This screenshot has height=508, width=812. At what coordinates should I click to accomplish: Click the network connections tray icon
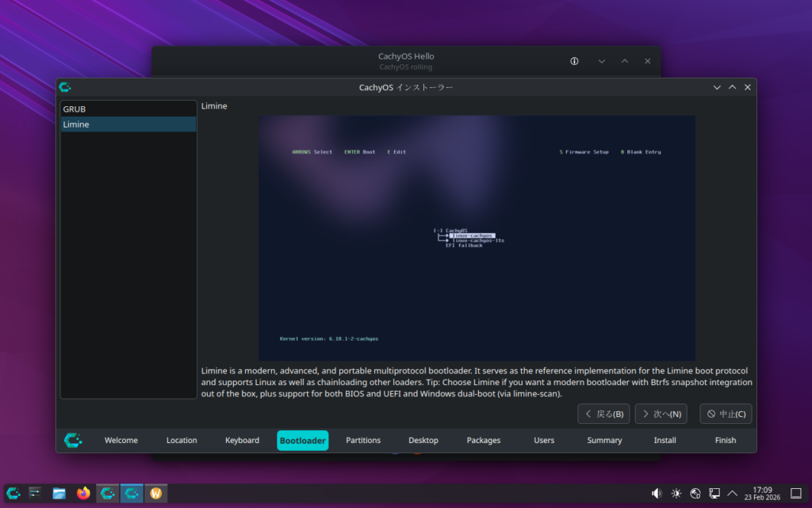click(x=714, y=493)
